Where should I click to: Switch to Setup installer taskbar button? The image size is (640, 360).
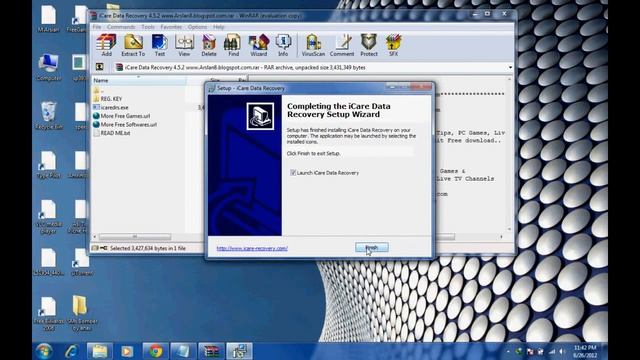[x=239, y=351]
